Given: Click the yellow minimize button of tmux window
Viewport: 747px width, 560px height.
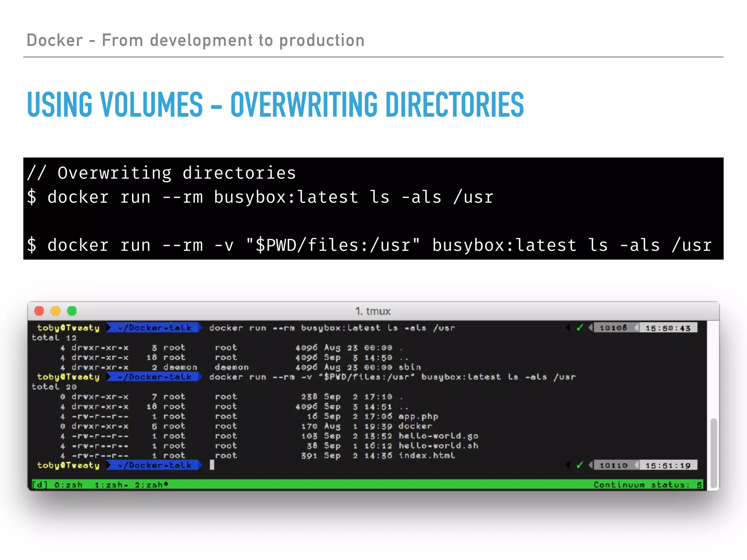Looking at the screenshot, I should [x=55, y=311].
